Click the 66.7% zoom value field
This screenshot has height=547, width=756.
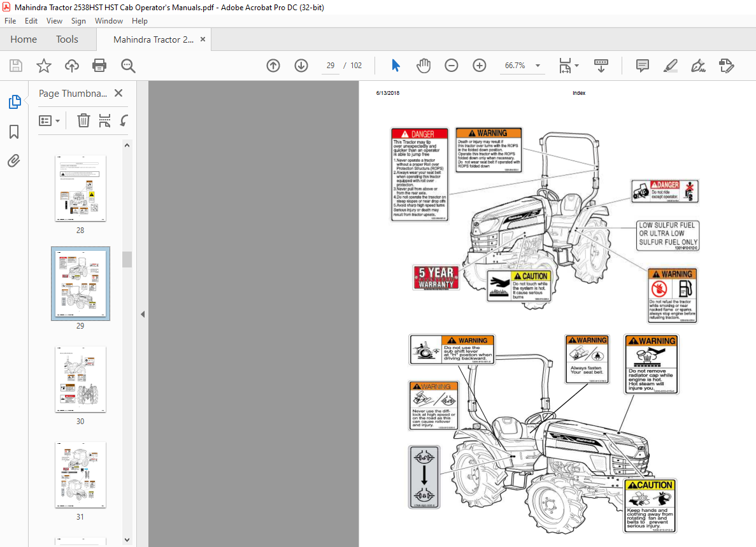(515, 66)
